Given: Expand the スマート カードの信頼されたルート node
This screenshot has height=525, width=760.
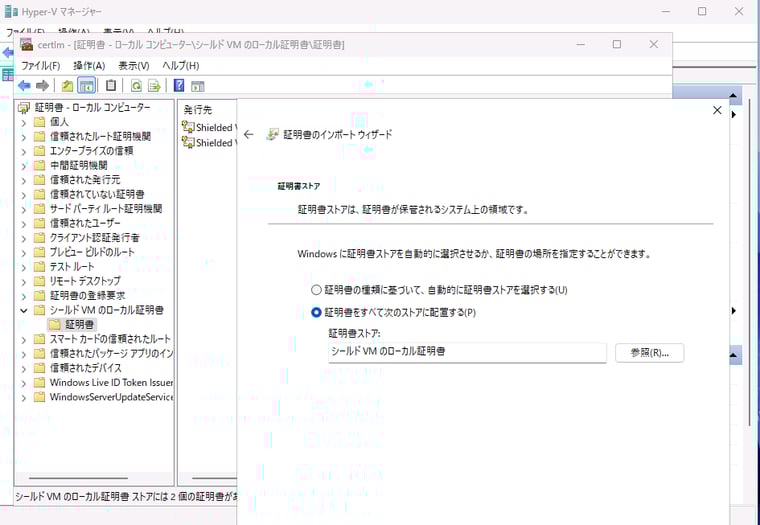Looking at the screenshot, I should 24,339.
